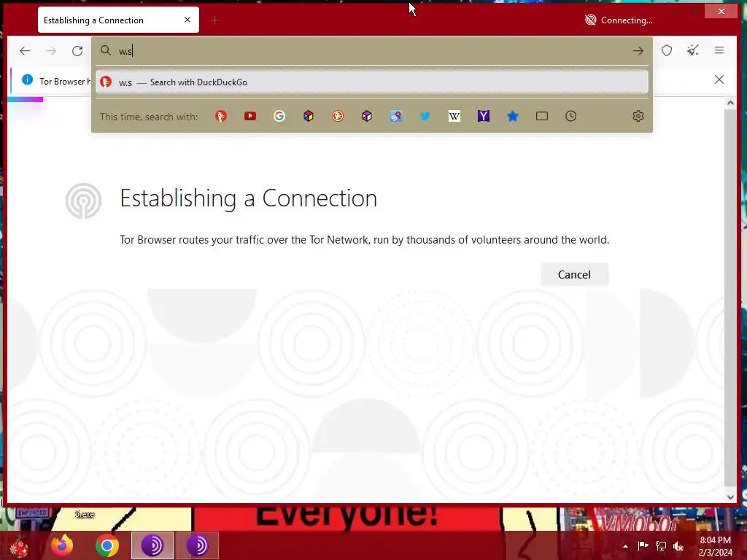Click the forward navigation arrow
Viewport: 747px width, 560px height.
[x=51, y=50]
